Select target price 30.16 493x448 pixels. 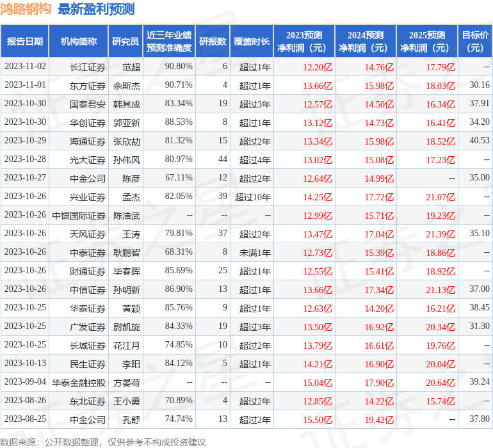coord(480,85)
